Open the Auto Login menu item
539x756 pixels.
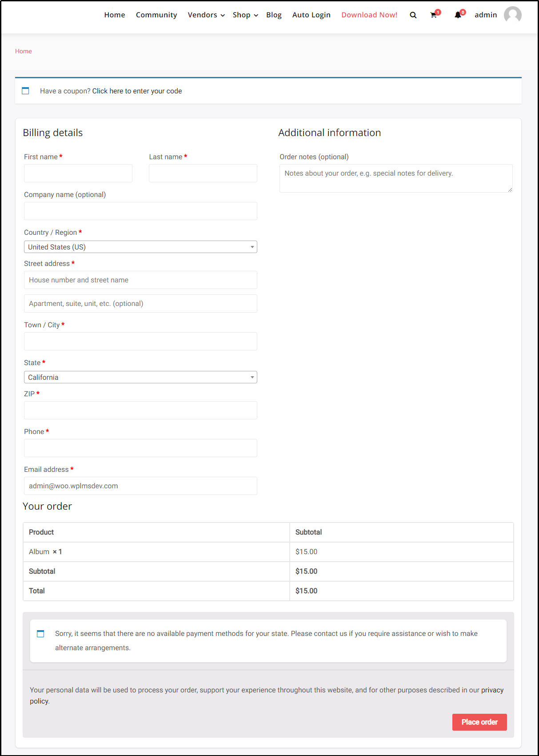[x=311, y=15]
